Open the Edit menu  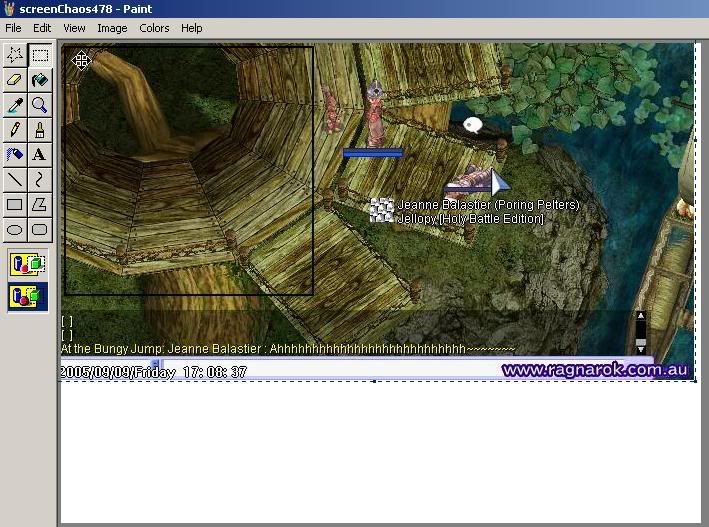pos(42,28)
